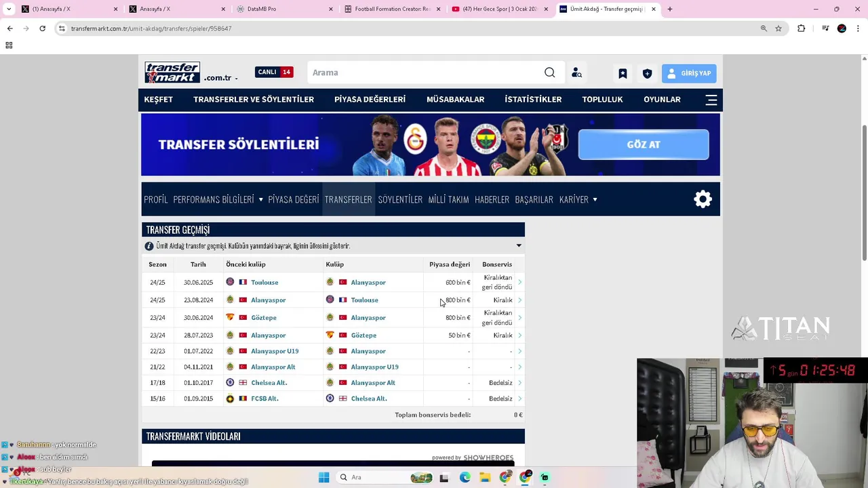
Task: Click Task View icon on taskbar
Action: point(444,477)
